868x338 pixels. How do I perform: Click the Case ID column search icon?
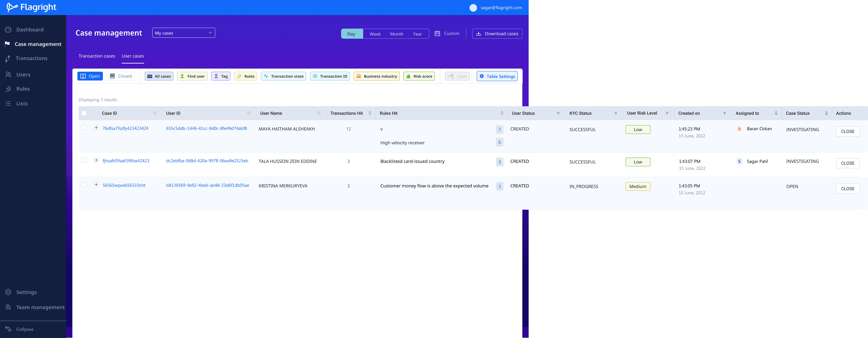click(155, 113)
